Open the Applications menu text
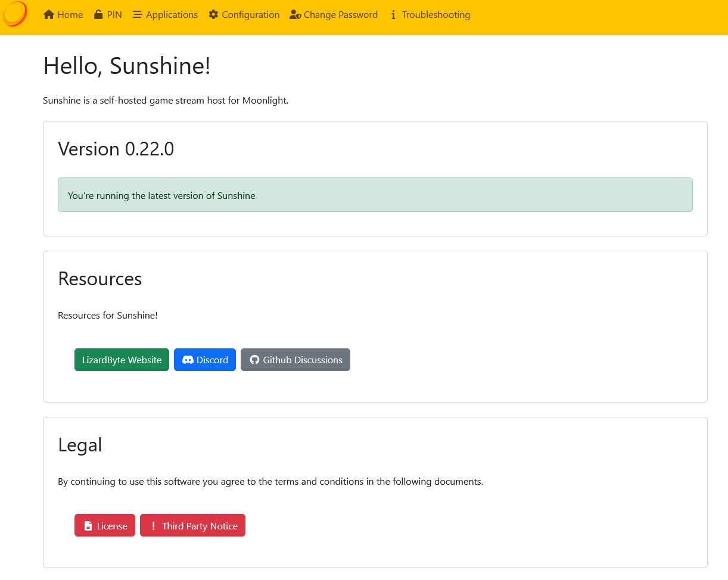 click(172, 15)
